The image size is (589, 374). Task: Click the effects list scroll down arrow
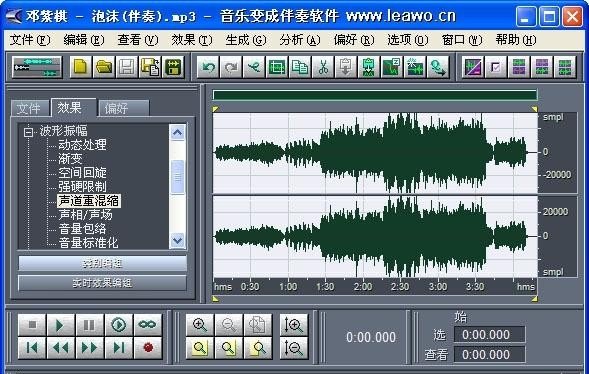177,240
